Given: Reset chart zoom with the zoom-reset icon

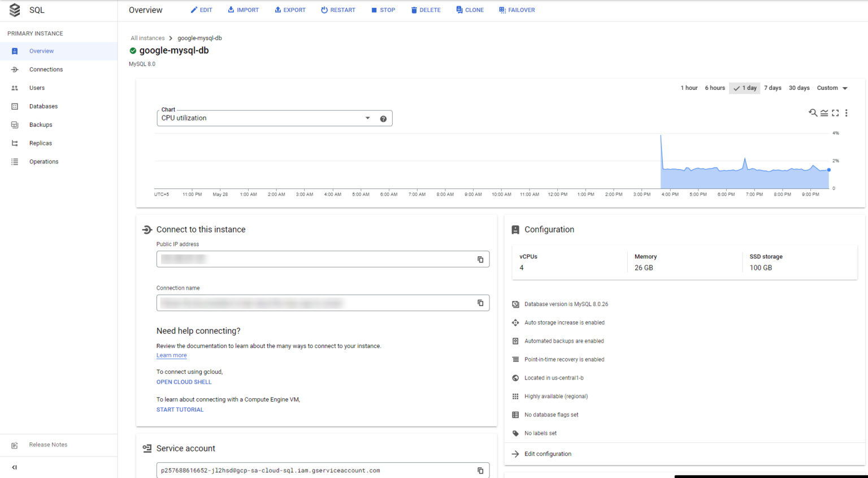Looking at the screenshot, I should click(x=813, y=113).
